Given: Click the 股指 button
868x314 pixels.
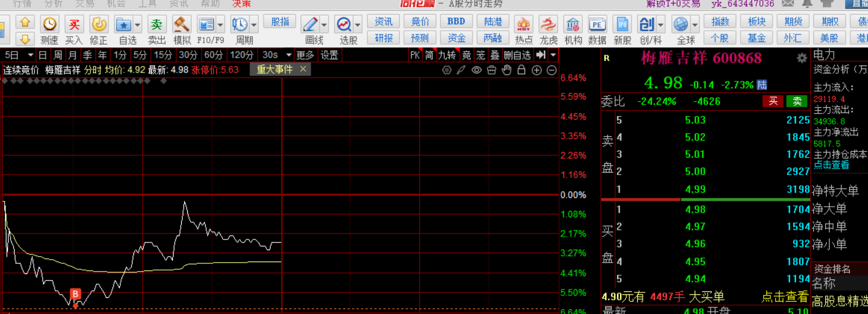Looking at the screenshot, I should pyautogui.click(x=280, y=22).
